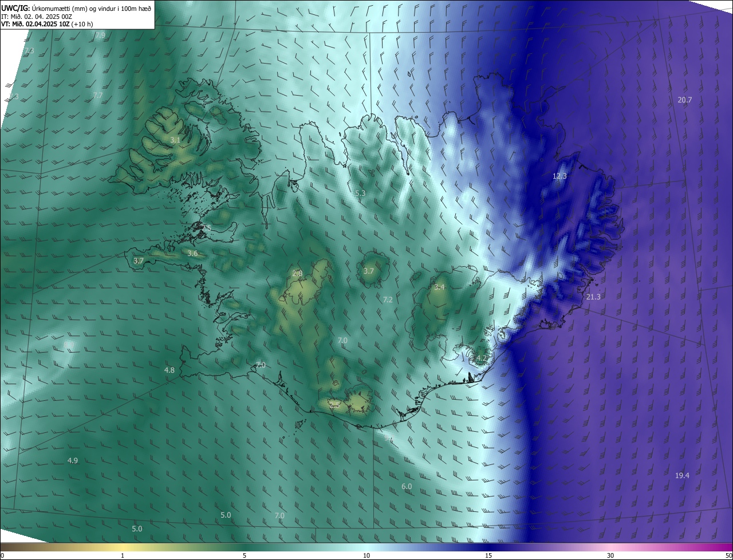Click the valid time line 'VT: Mið. 02.04.2025 10Z'
This screenshot has width=733, height=560.
pyautogui.click(x=35, y=24)
